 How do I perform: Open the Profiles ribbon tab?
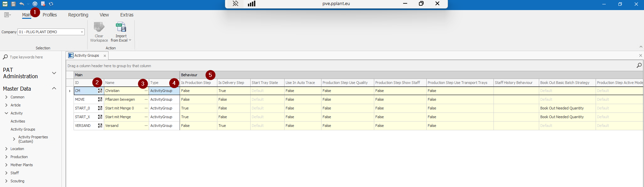[x=50, y=15]
